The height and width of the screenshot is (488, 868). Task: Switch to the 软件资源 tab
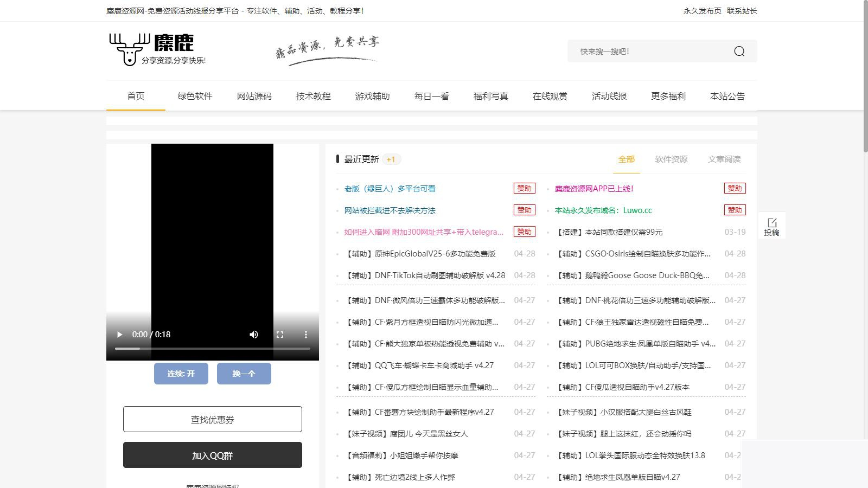pos(671,159)
